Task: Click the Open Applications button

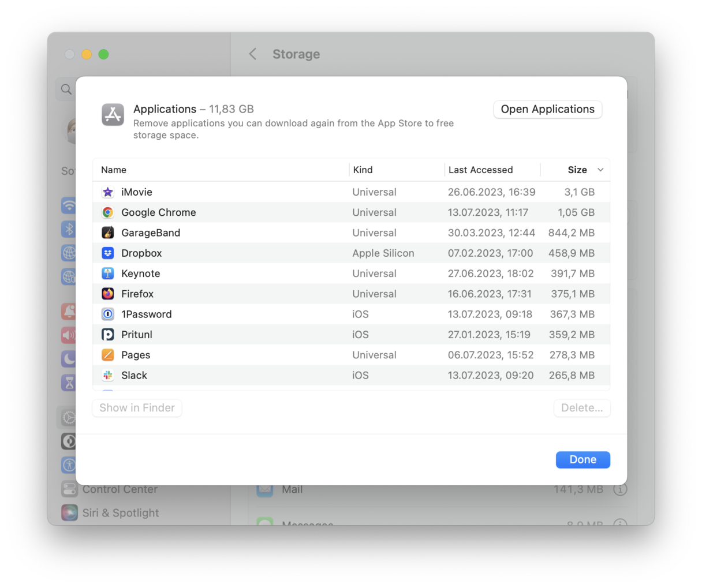Action: 547,109
